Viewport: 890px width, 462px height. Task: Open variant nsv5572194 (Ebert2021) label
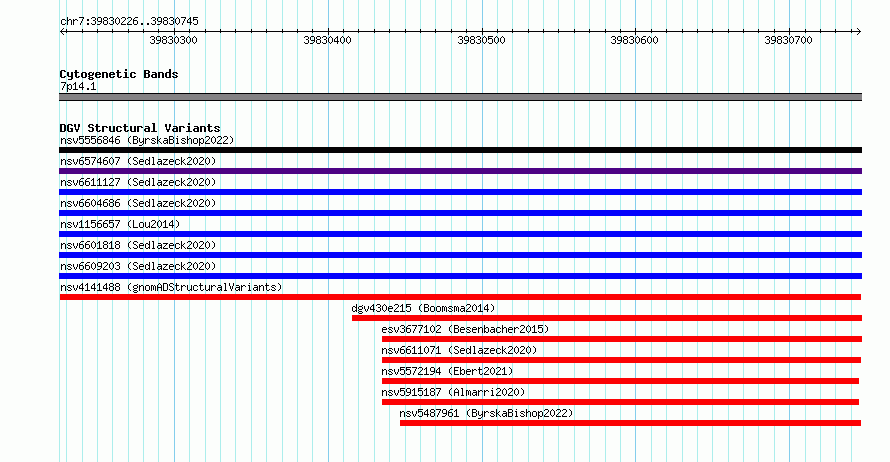[x=447, y=371]
